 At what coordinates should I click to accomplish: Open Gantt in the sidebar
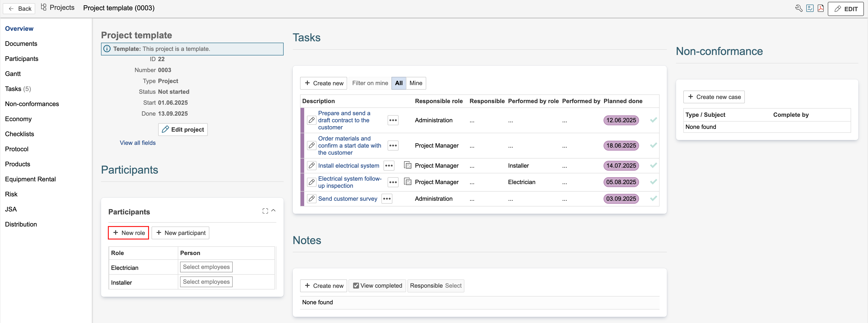click(x=13, y=74)
